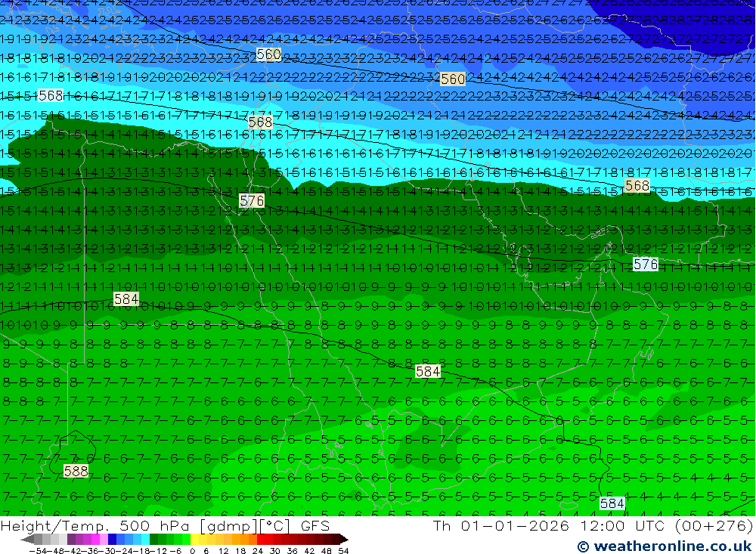Image resolution: width=756 pixels, height=554 pixels.
Task: Click the leftmost 568 contour label
Action: coord(51,95)
